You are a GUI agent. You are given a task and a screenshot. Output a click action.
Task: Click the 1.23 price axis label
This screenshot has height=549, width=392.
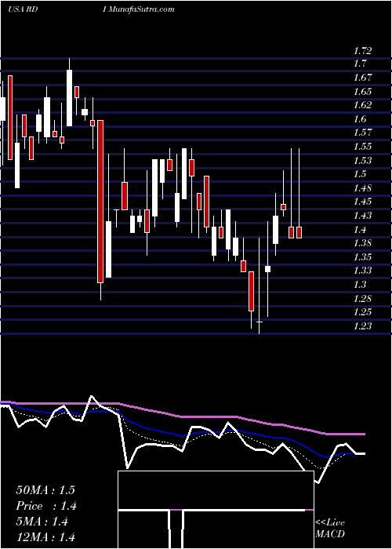click(362, 326)
